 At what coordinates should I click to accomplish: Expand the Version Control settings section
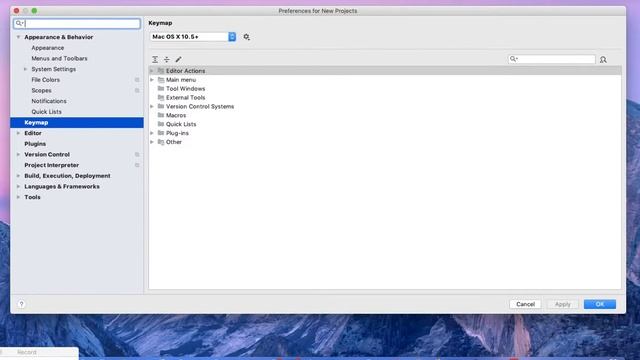[18, 155]
